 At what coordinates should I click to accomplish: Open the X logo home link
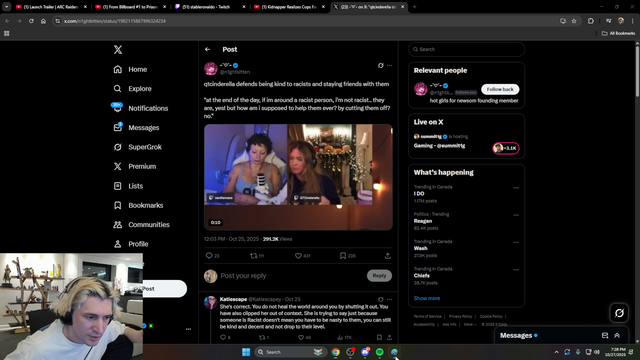(x=118, y=50)
